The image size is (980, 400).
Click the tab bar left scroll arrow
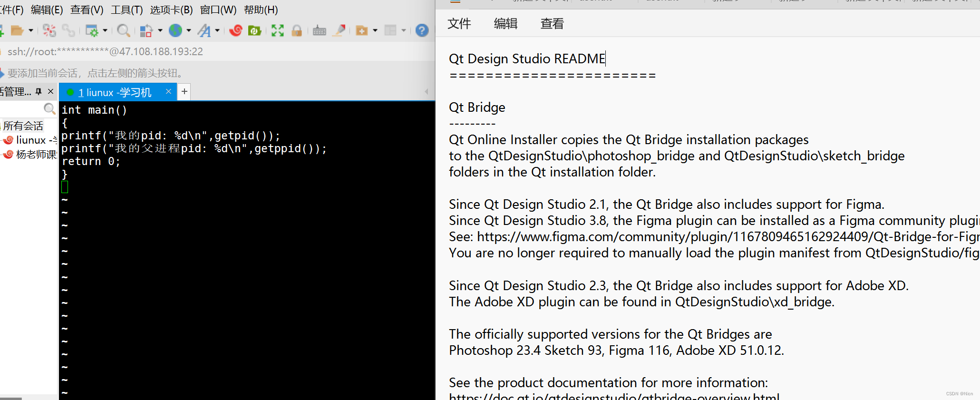427,92
